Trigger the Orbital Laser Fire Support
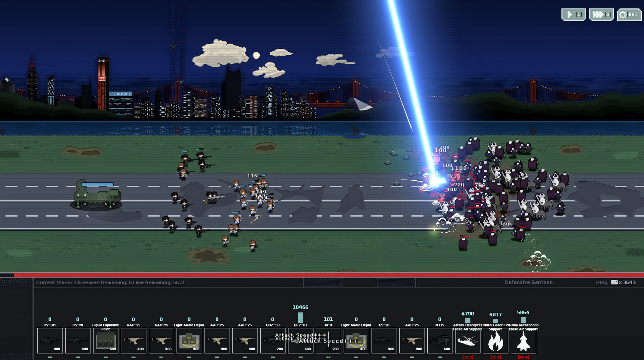 pos(496,341)
